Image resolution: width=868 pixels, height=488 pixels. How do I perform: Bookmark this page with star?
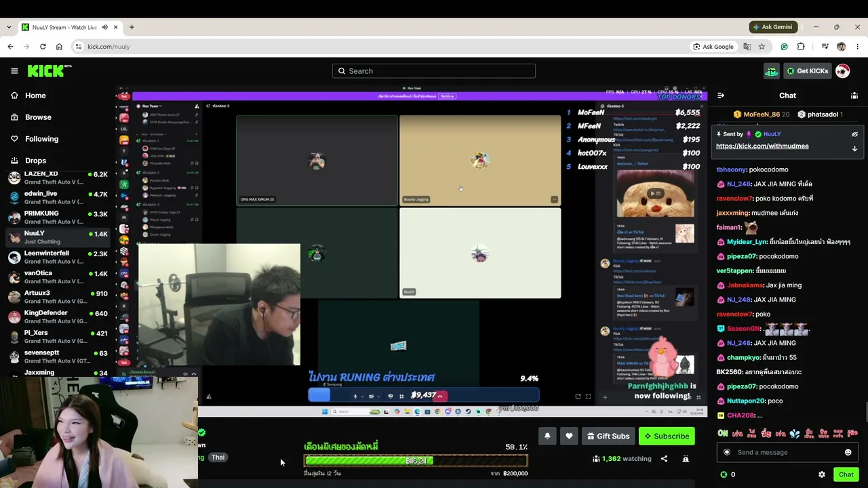point(762,47)
